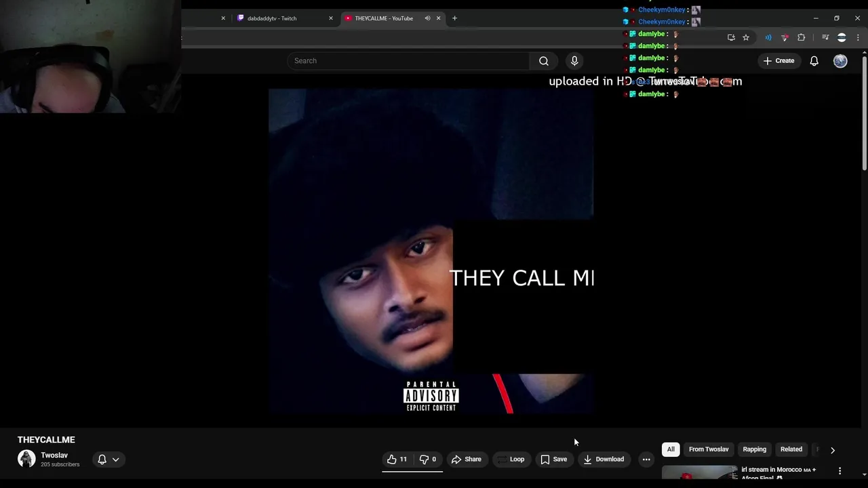Dislike the video with thumbs down
This screenshot has width=868, height=488.
(428, 460)
